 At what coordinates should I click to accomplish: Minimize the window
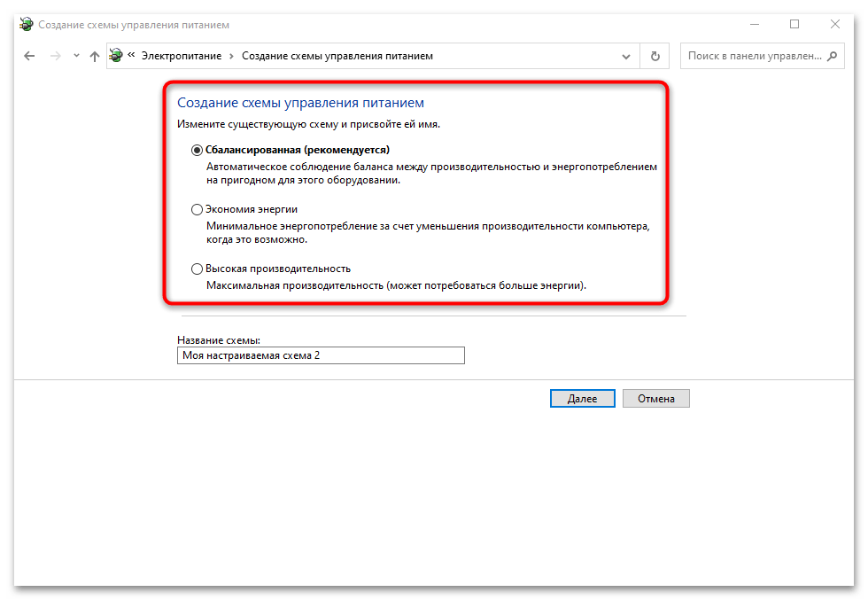[755, 25]
